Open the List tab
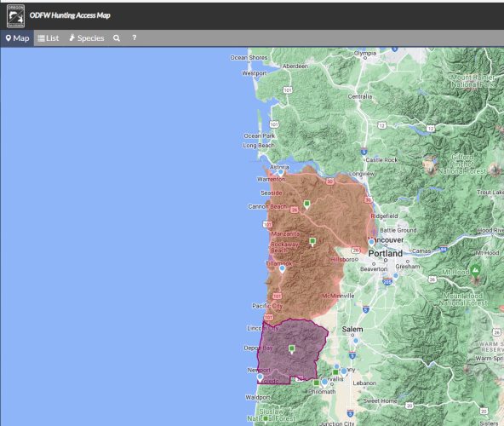 click(x=49, y=38)
